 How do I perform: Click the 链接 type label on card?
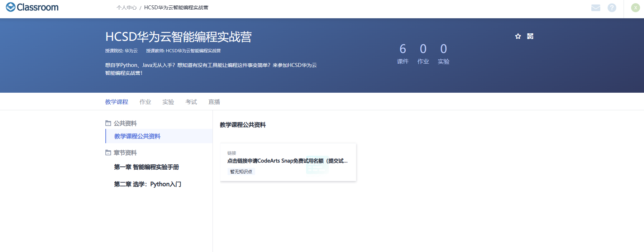click(x=232, y=153)
